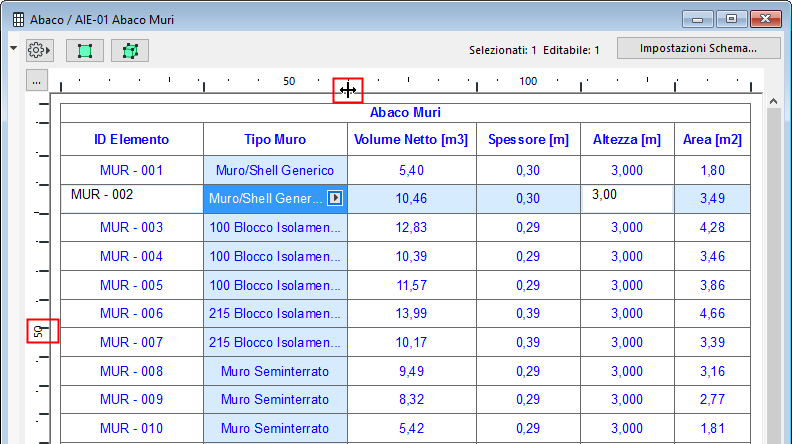Click volume value 13,99
This screenshot has height=444, width=792.
coord(412,313)
